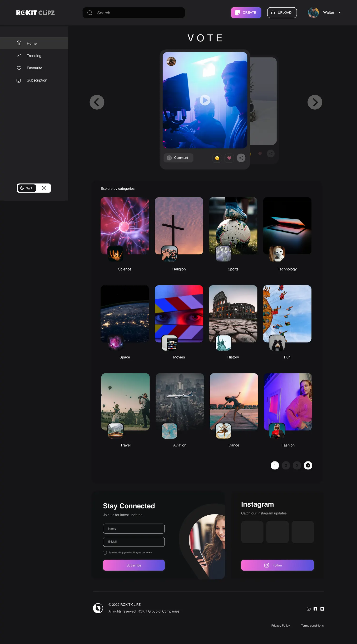
Task: Open the Comment button on video card
Action: [x=178, y=158]
